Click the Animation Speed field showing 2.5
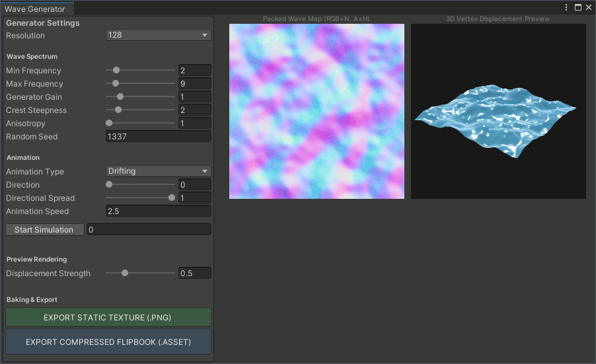The height and width of the screenshot is (364, 596). [158, 211]
